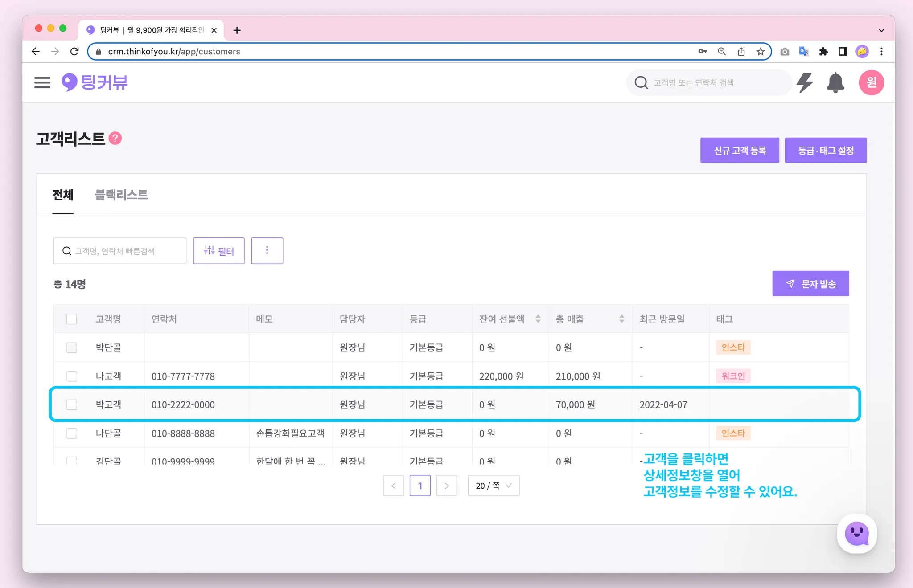This screenshot has height=588, width=913.
Task: Click the lightning bolt quick action icon
Action: (x=805, y=82)
